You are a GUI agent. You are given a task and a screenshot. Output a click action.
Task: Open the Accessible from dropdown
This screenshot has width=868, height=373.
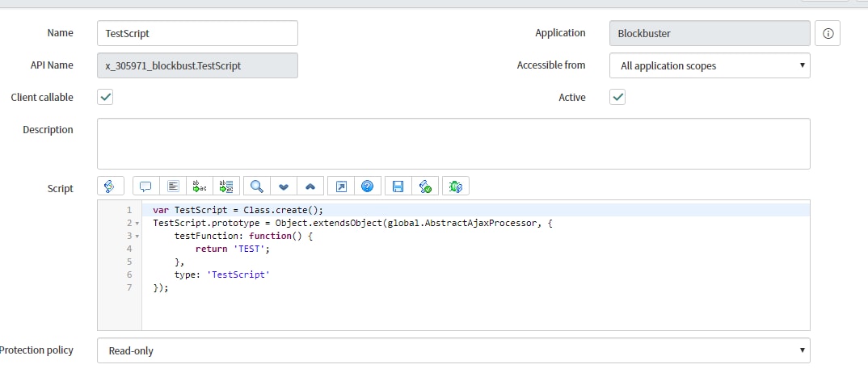pyautogui.click(x=710, y=65)
